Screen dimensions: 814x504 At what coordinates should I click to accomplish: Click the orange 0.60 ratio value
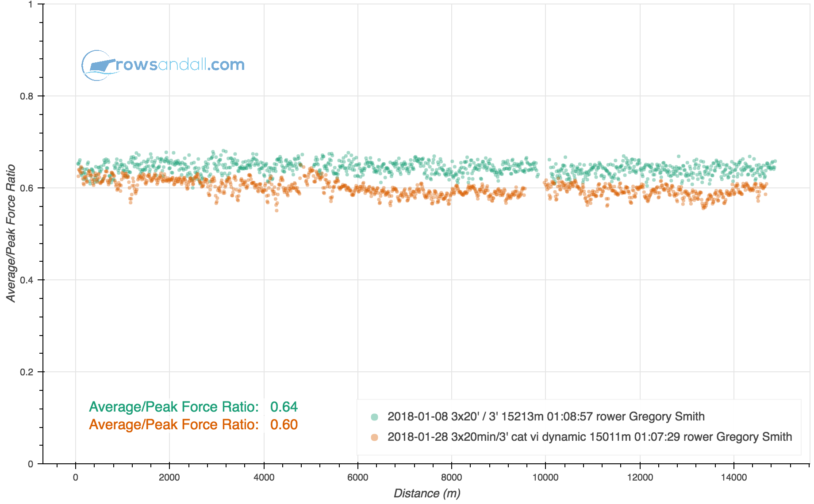coord(284,424)
